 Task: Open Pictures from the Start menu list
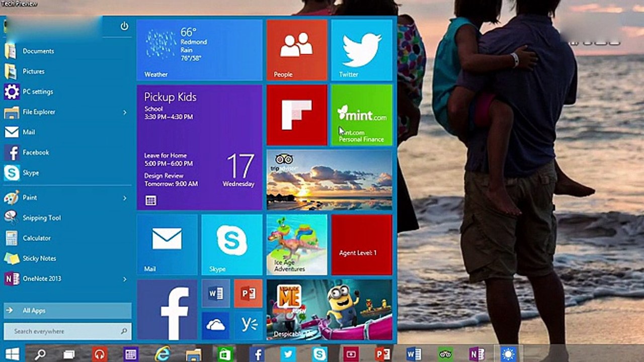(67, 71)
